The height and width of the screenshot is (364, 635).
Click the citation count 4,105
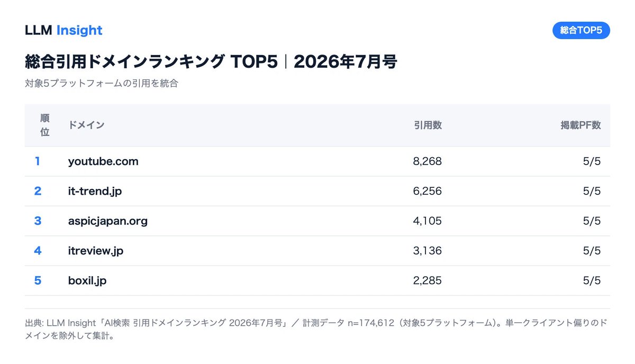[x=427, y=221]
